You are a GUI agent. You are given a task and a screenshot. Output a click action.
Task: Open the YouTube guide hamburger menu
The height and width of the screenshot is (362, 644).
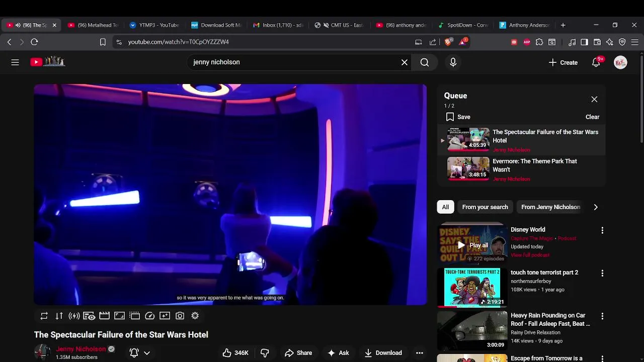point(15,62)
